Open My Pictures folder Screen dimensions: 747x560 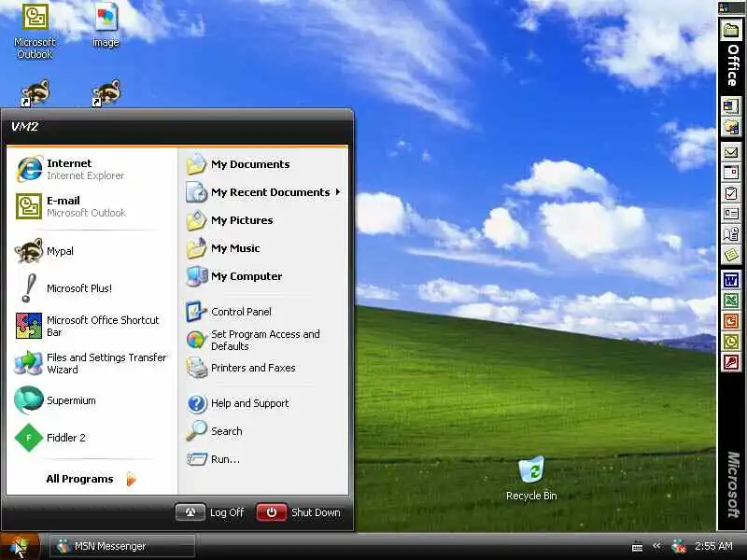tap(263, 220)
